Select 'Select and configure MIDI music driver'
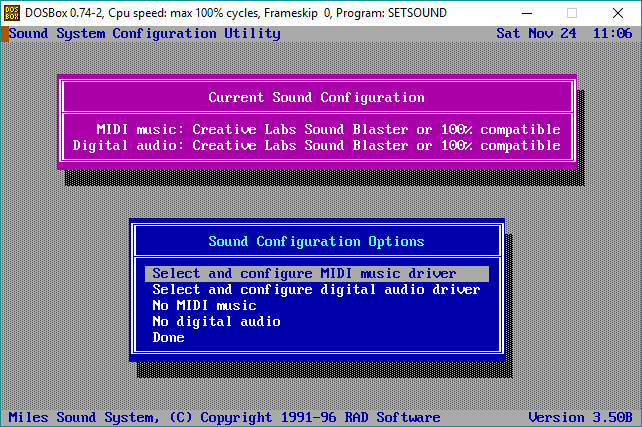 316,273
